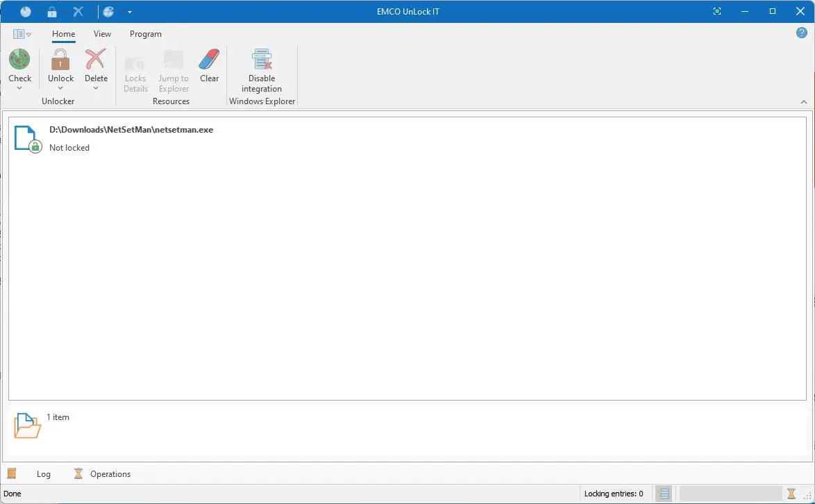
Task: Click the Delete red X ribbon icon
Action: [x=96, y=59]
